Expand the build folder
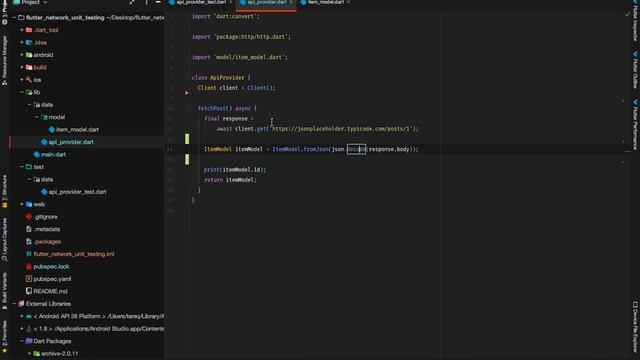The image size is (640, 360). 22,67
